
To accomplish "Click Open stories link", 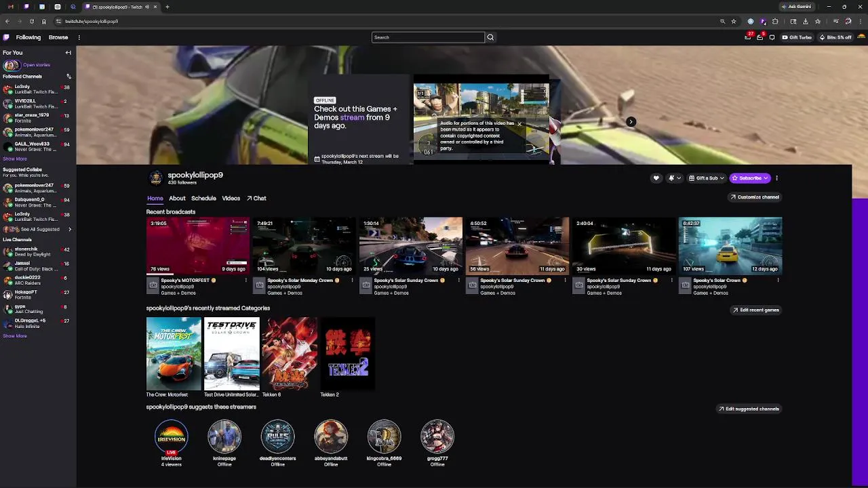I will 37,65.
